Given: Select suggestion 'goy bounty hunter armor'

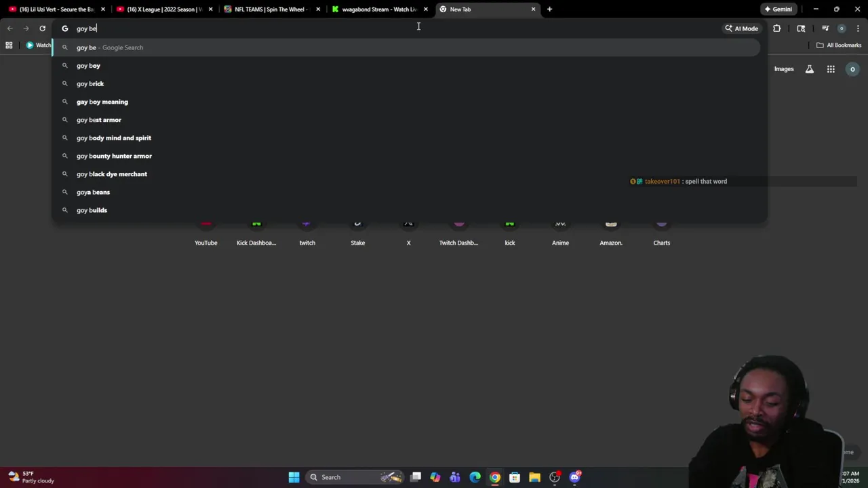Looking at the screenshot, I should click(x=406, y=156).
